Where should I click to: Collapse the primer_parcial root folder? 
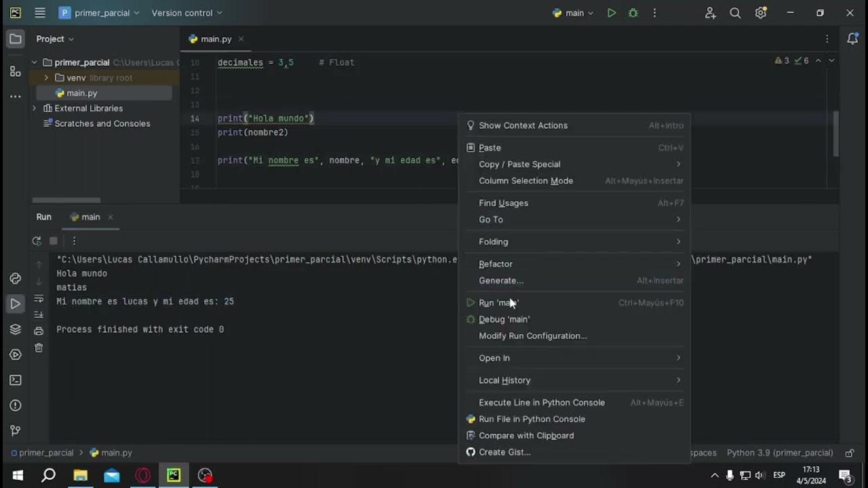(x=35, y=62)
